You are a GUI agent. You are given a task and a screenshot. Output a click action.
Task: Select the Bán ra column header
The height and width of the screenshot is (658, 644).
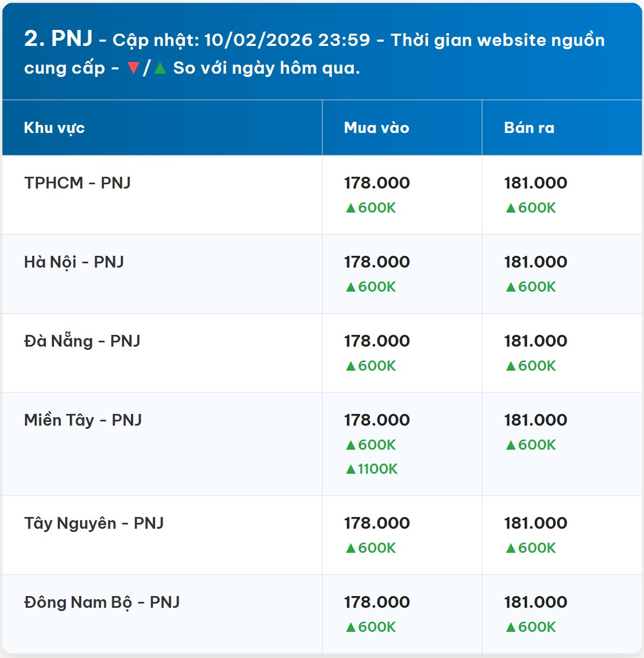tap(529, 128)
